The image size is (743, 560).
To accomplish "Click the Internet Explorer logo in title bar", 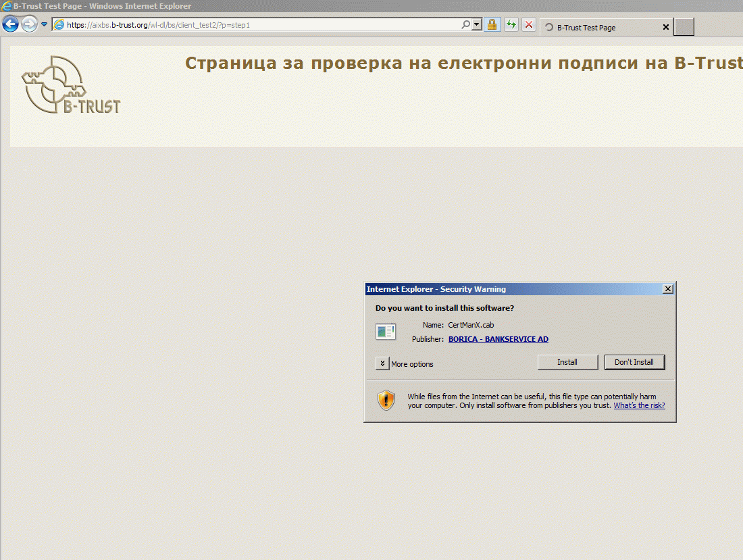I will click(x=7, y=6).
